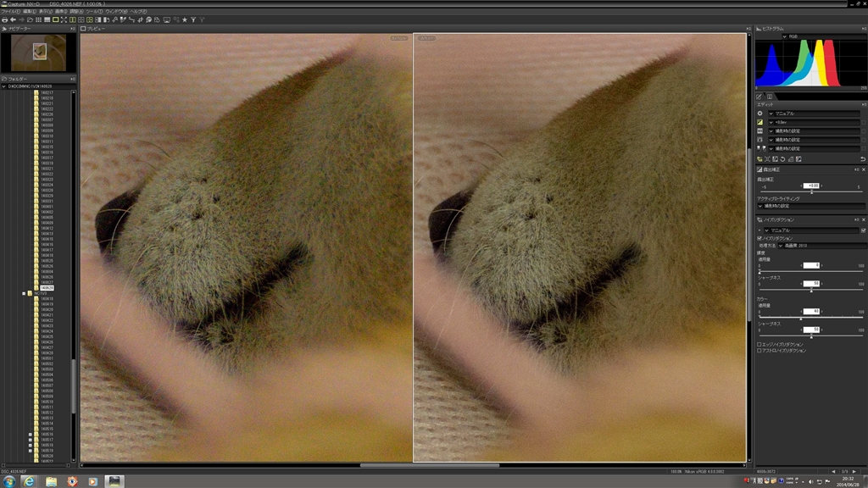The width and height of the screenshot is (868, 488).
Task: Select the four-image compare view icon
Action: 81,20
